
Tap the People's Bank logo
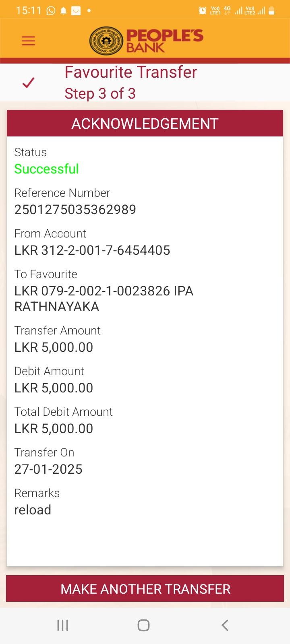point(146,41)
